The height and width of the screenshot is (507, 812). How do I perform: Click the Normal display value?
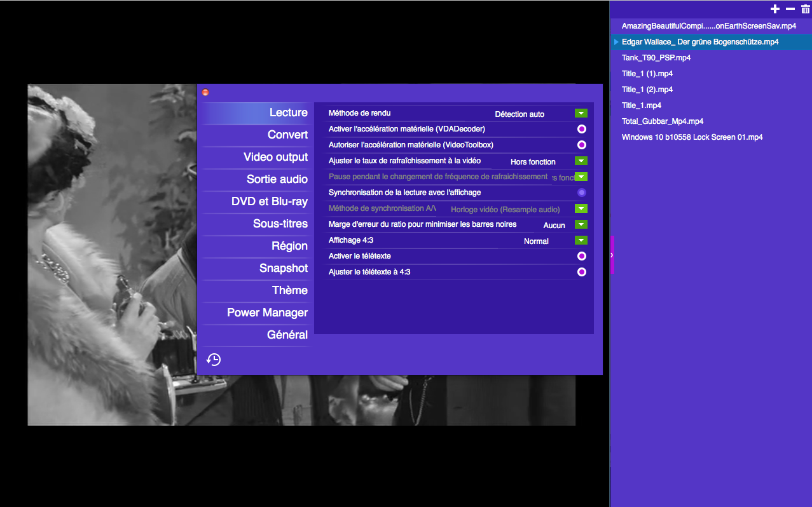coord(536,241)
